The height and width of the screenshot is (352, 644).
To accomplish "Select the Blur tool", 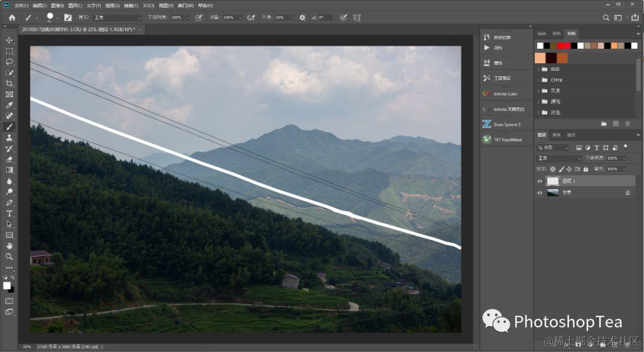I will pos(9,181).
